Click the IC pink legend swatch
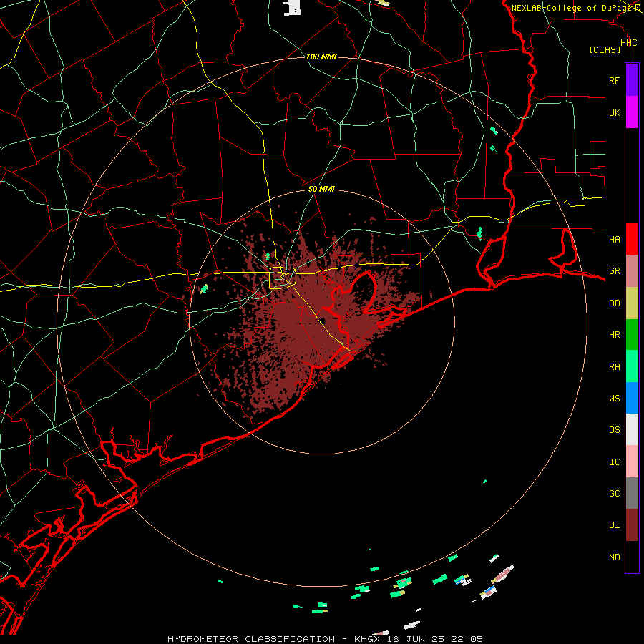The width and height of the screenshot is (644, 644). (632, 462)
